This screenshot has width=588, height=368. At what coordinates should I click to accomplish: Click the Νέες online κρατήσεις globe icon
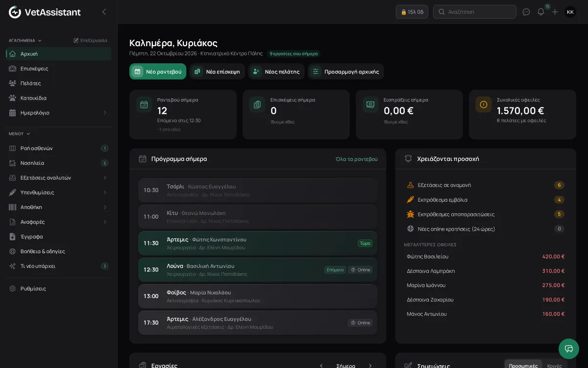(411, 229)
